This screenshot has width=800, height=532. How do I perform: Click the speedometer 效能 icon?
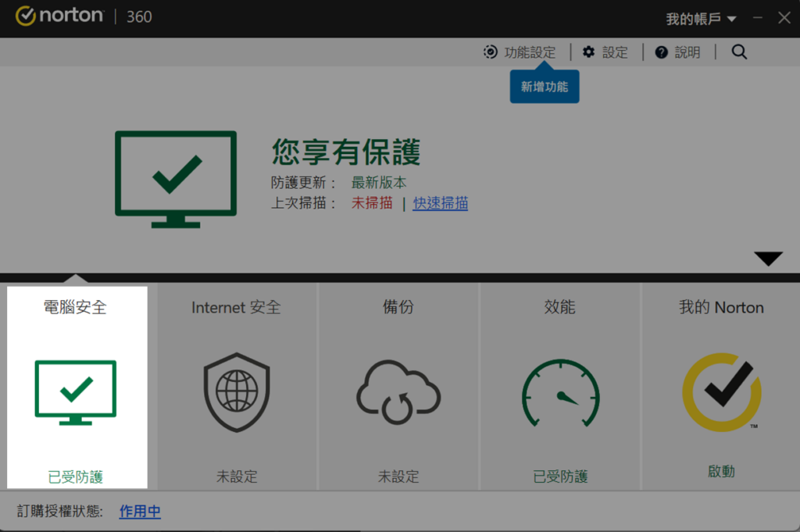[560, 393]
